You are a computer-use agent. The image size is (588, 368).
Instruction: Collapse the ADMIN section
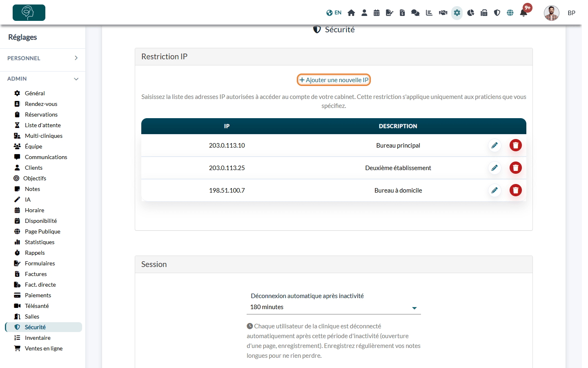[x=43, y=79]
